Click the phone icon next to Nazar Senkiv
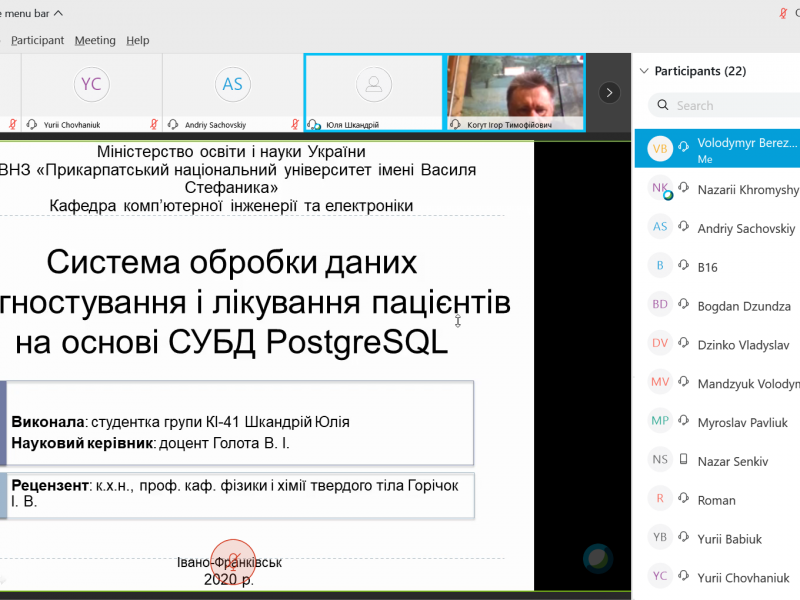800x600 pixels. (x=685, y=460)
